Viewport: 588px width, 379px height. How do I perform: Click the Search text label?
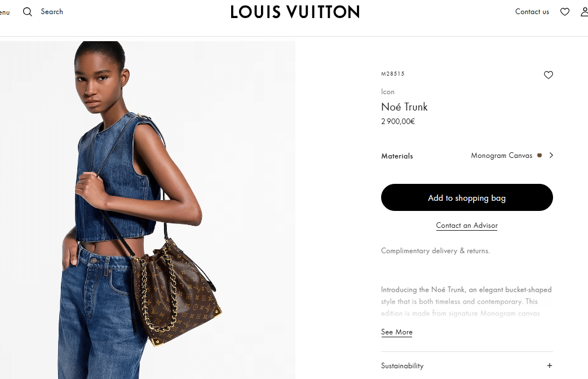pyautogui.click(x=52, y=12)
